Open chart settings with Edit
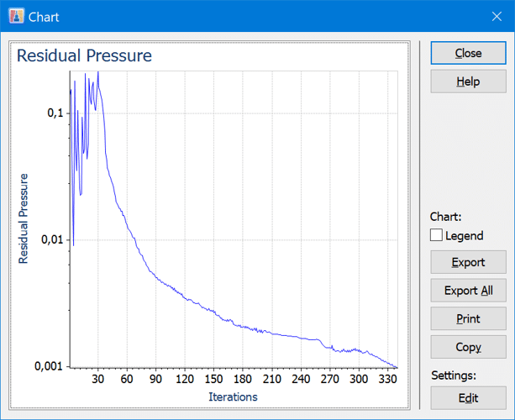This screenshot has height=420, width=515. pyautogui.click(x=468, y=398)
